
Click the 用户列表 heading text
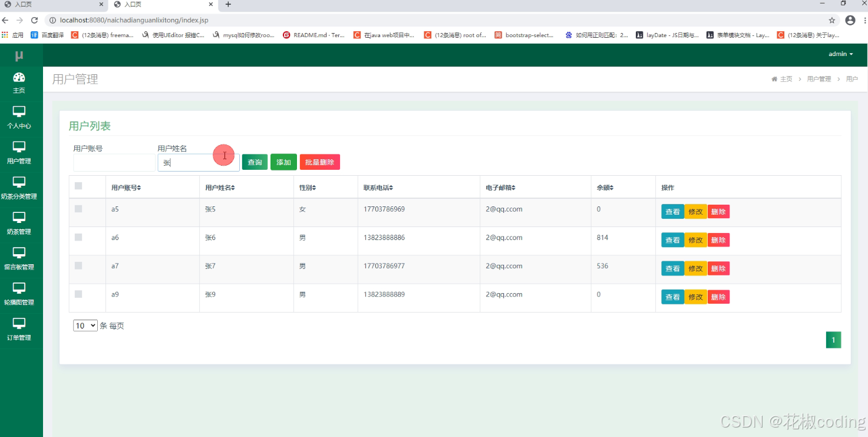(x=90, y=126)
